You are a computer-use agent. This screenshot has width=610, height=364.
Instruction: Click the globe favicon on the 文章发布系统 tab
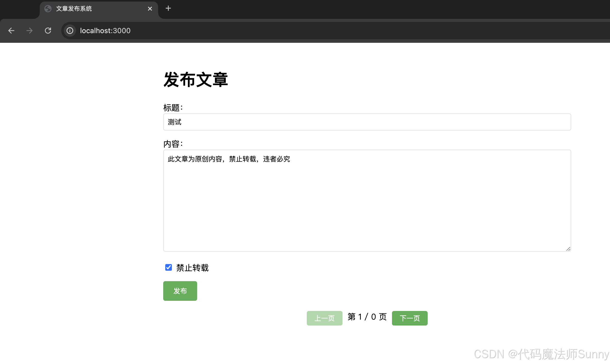tap(48, 8)
